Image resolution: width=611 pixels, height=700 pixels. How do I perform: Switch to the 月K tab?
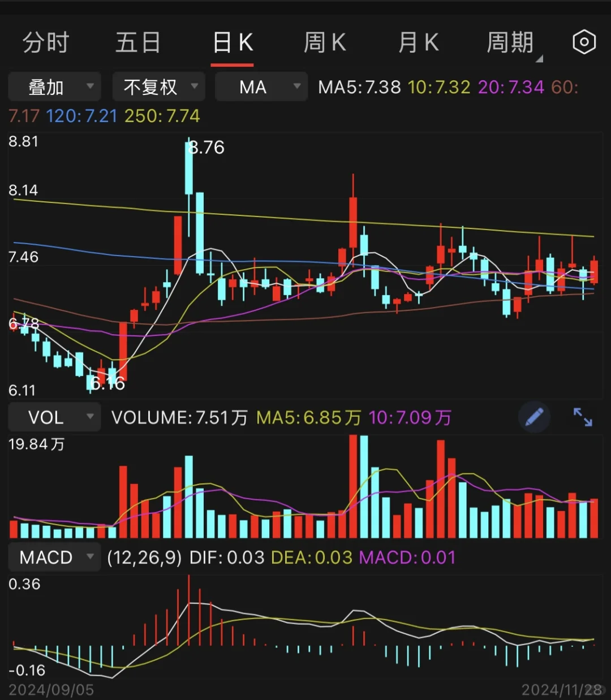tap(418, 42)
